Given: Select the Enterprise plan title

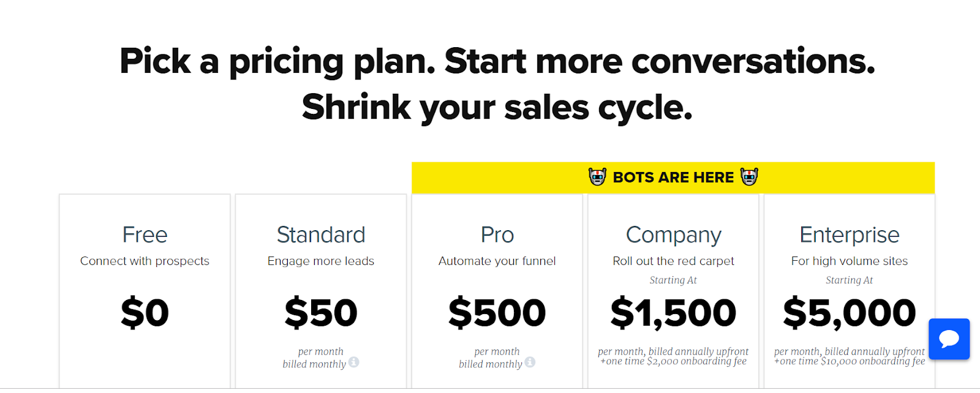Looking at the screenshot, I should (850, 236).
